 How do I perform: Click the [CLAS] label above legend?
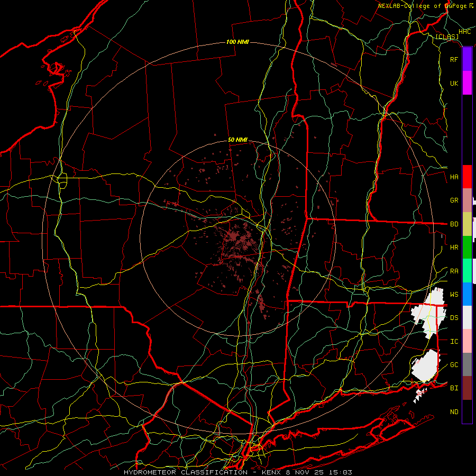pyautogui.click(x=447, y=36)
